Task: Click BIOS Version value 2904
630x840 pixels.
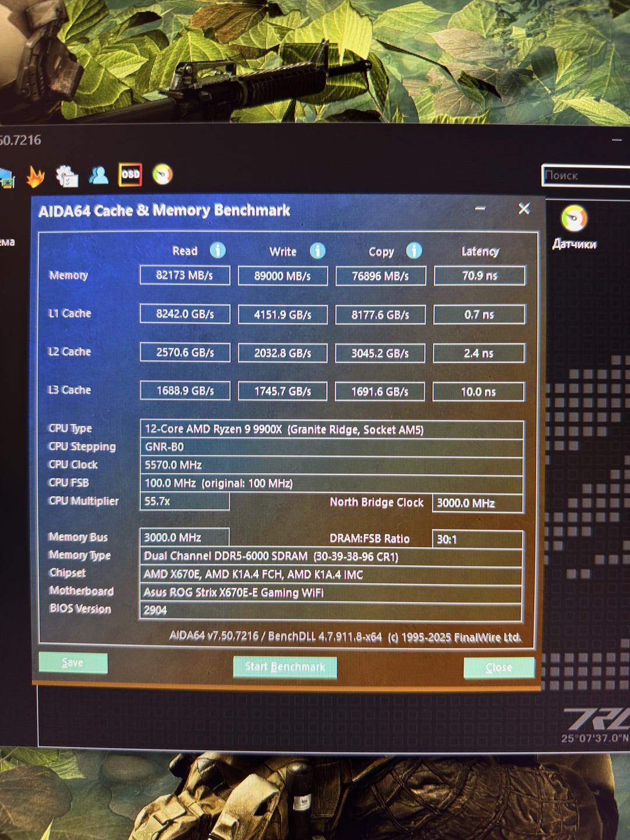Action: pyautogui.click(x=330, y=611)
